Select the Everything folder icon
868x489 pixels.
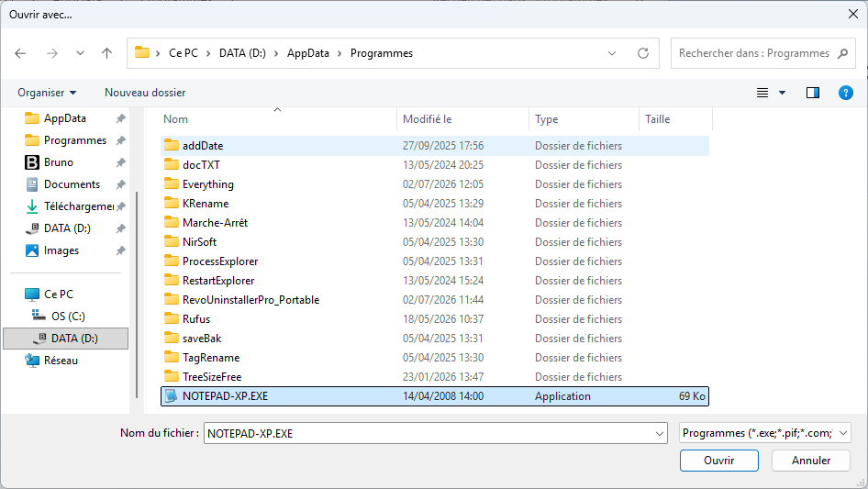tap(172, 183)
